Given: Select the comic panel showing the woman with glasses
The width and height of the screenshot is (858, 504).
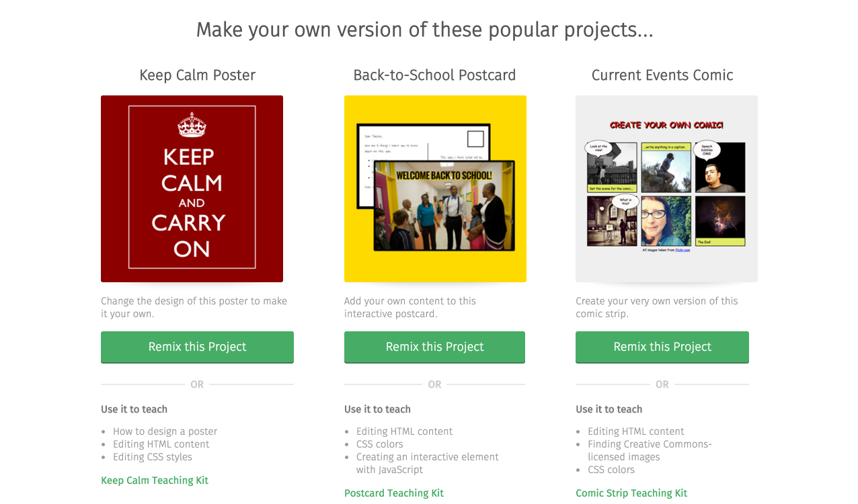Looking at the screenshot, I should pyautogui.click(x=666, y=221).
